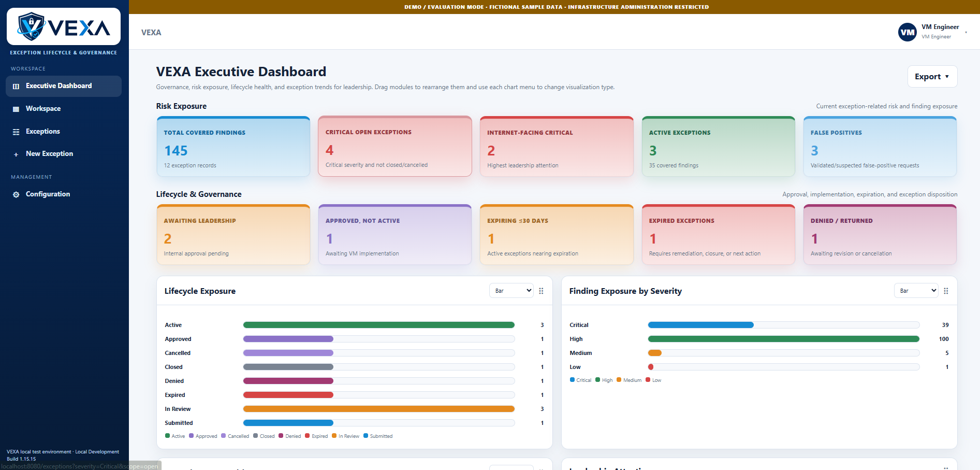Click the In Review legend swatch

tap(334, 436)
